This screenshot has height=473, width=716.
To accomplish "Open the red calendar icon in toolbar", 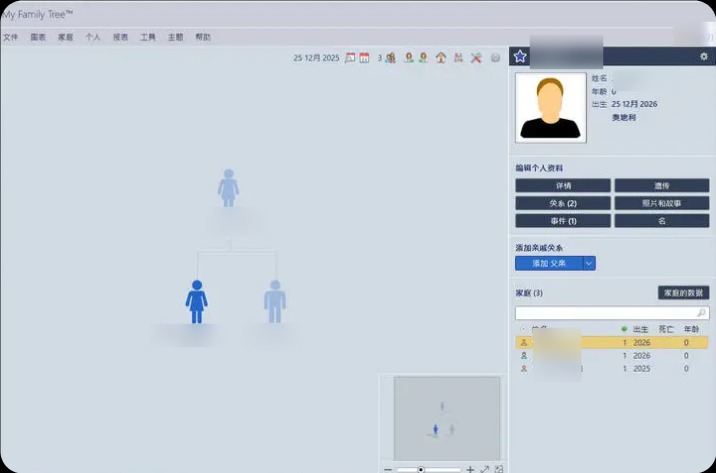I will point(364,58).
